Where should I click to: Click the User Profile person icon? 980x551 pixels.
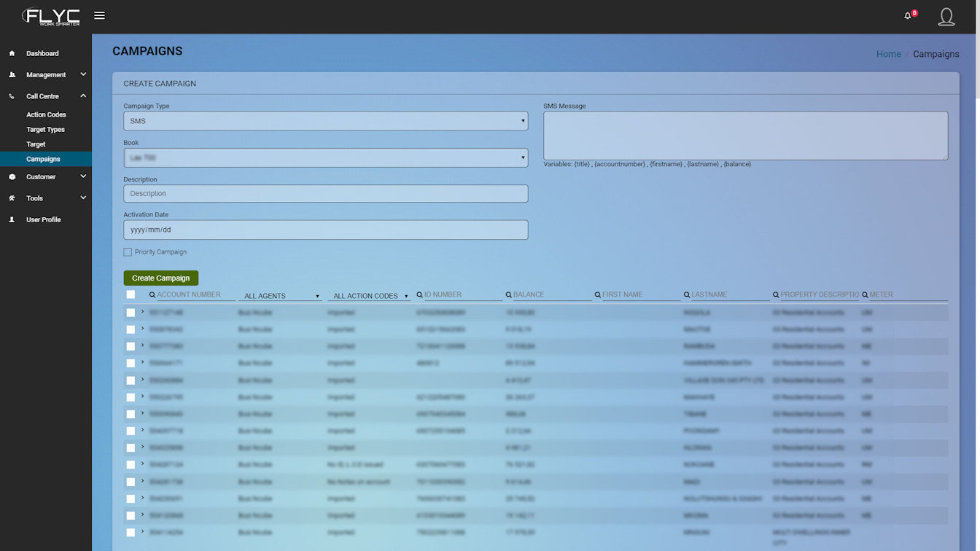12,219
